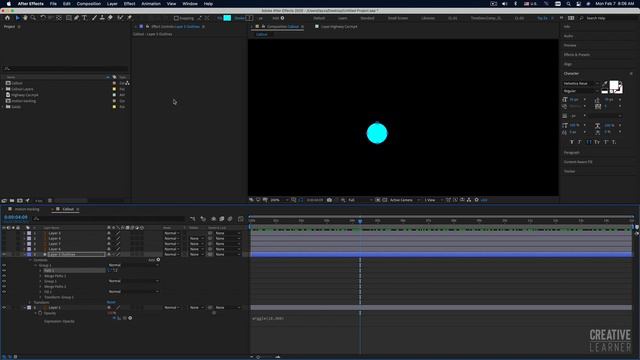
Task: Select the Puppet Pin tool
Action: click(129, 18)
